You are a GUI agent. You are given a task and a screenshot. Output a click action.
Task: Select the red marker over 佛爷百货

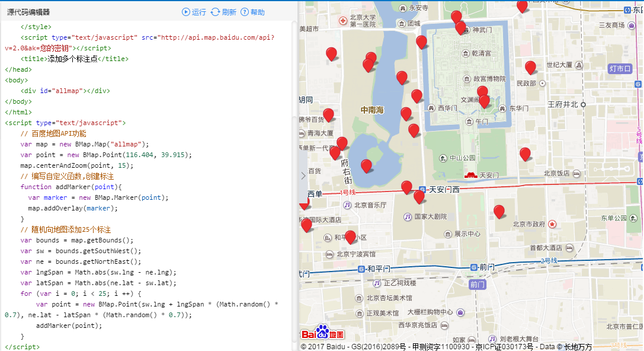tap(328, 115)
